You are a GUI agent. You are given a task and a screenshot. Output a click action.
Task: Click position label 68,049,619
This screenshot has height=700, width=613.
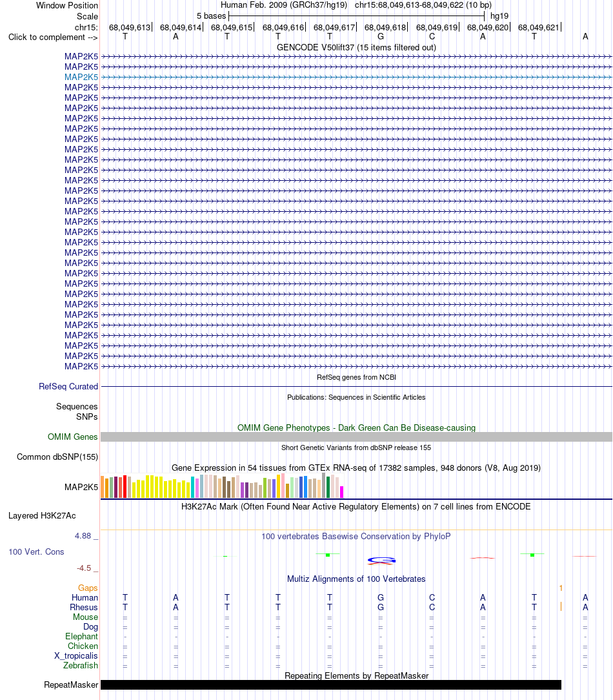click(437, 27)
